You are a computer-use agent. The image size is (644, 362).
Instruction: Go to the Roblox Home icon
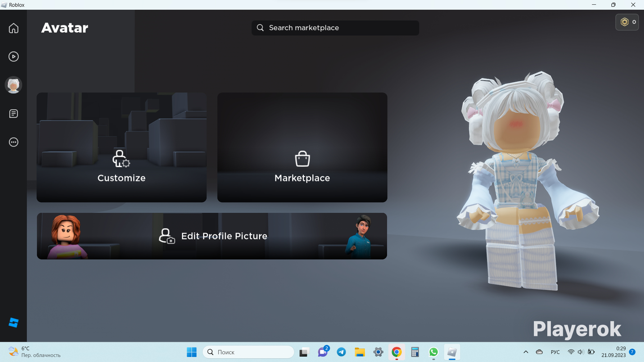pyautogui.click(x=13, y=28)
